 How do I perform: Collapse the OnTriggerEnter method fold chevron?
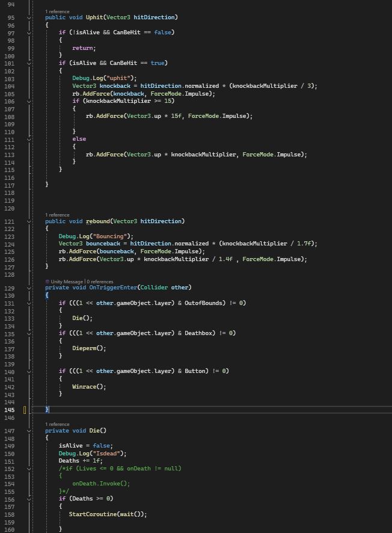click(x=29, y=288)
